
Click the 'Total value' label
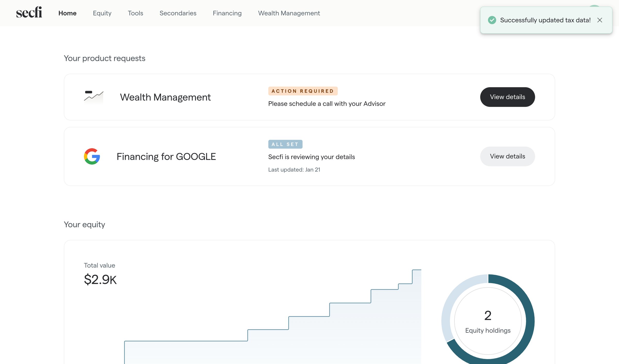tap(99, 265)
